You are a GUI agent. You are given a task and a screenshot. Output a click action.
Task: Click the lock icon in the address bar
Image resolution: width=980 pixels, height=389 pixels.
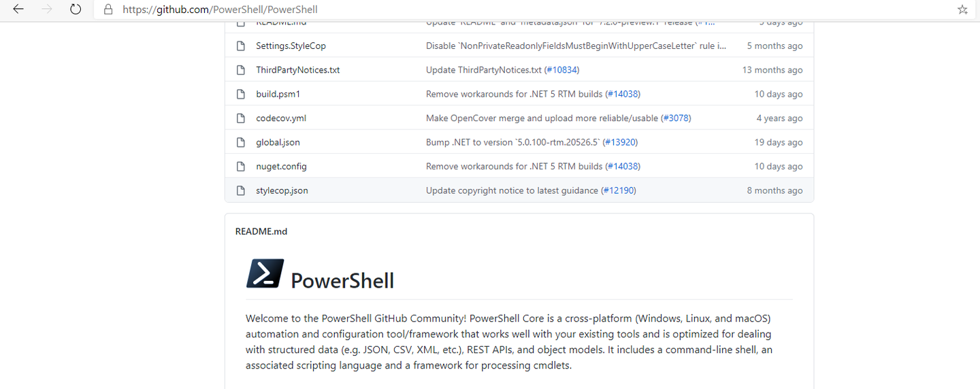point(108,10)
